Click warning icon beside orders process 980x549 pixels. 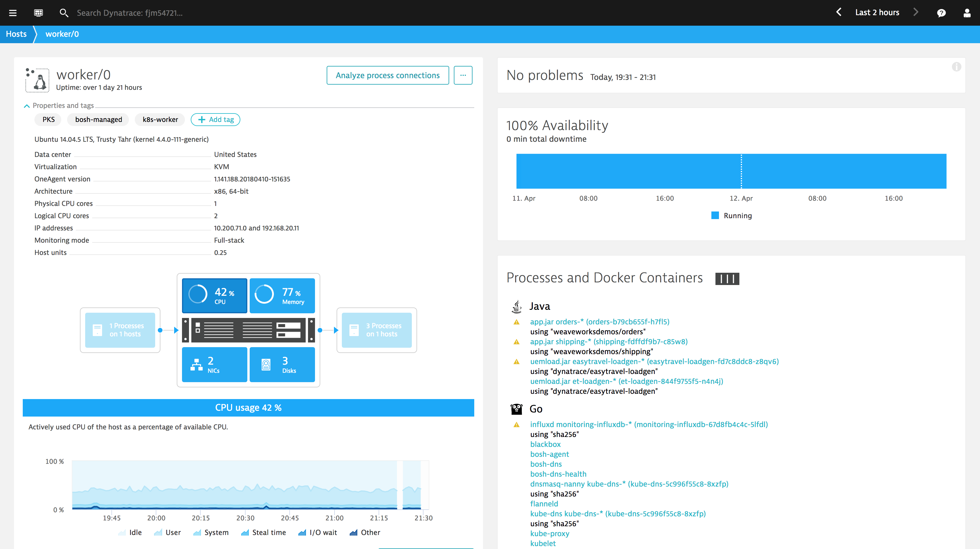[x=516, y=322]
